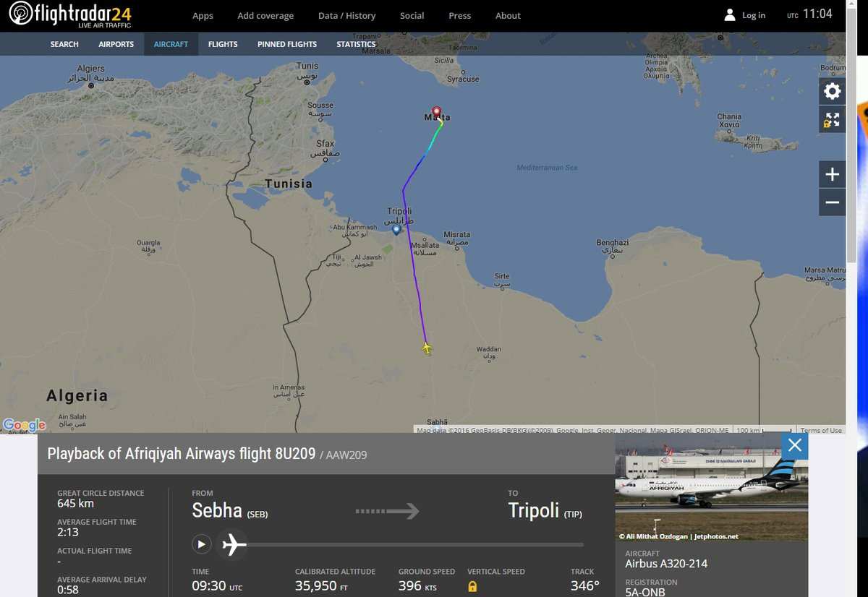Image resolution: width=868 pixels, height=597 pixels.
Task: Switch to the Airports tab
Action: point(116,44)
